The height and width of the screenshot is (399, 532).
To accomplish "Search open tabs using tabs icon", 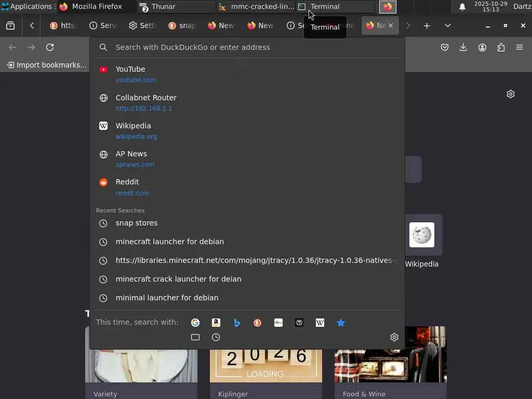I will coord(195,337).
